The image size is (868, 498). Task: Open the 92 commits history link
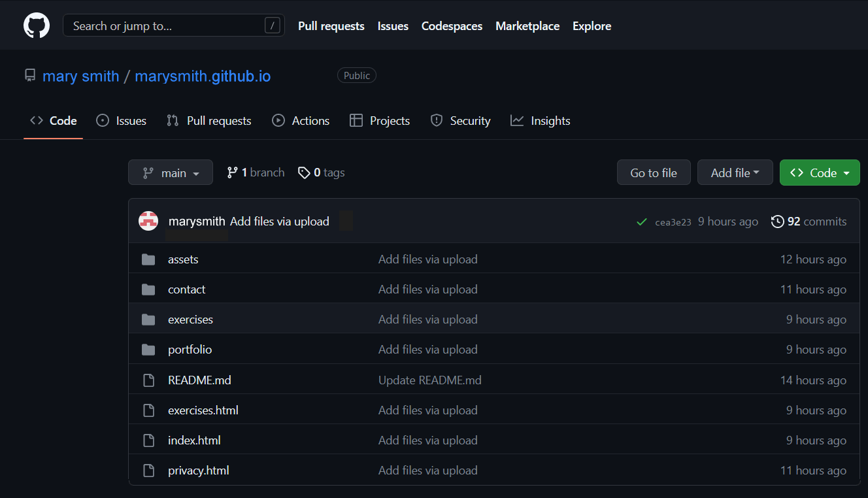pos(809,222)
